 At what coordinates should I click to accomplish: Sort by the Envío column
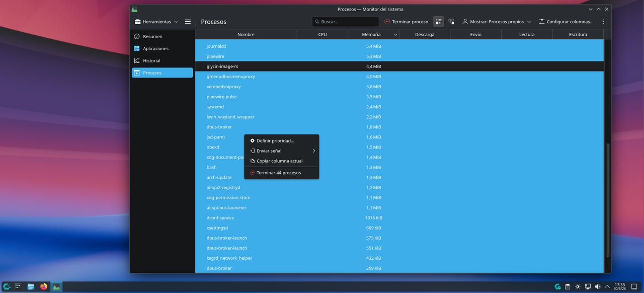(x=475, y=34)
